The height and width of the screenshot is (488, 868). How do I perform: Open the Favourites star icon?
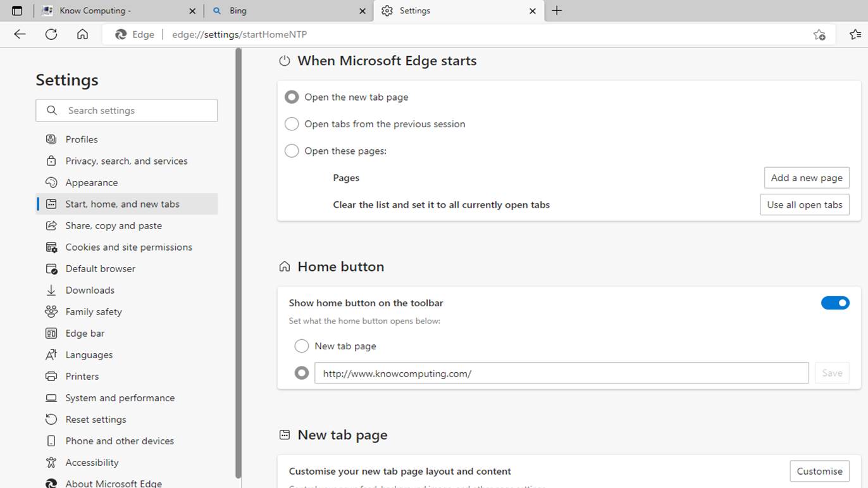[855, 34]
